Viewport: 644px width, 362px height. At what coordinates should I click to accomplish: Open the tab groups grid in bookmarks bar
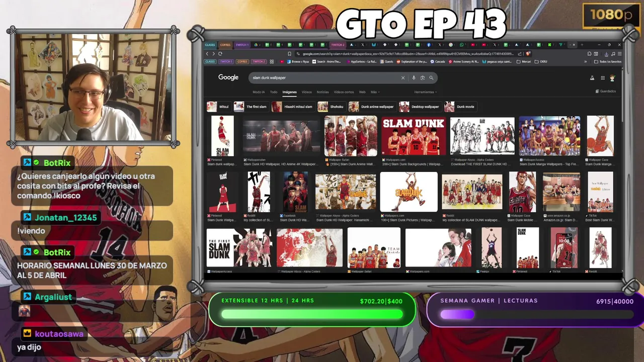(272, 62)
